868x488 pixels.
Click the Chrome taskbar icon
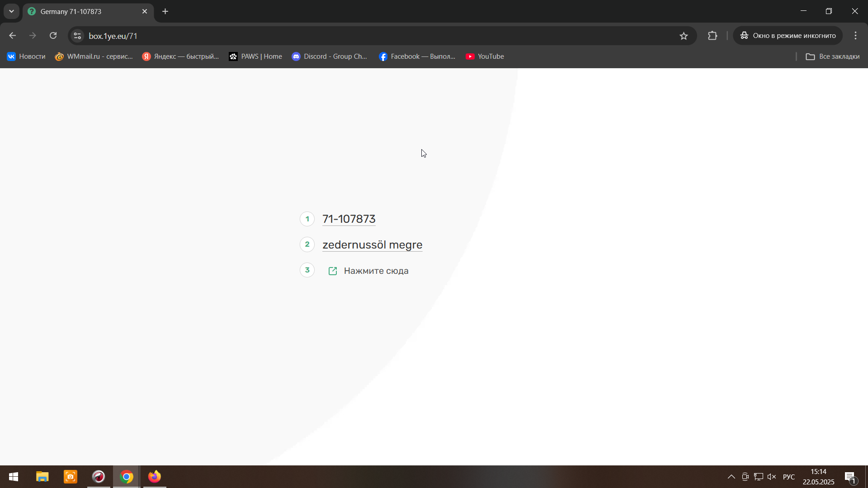pyautogui.click(x=127, y=477)
